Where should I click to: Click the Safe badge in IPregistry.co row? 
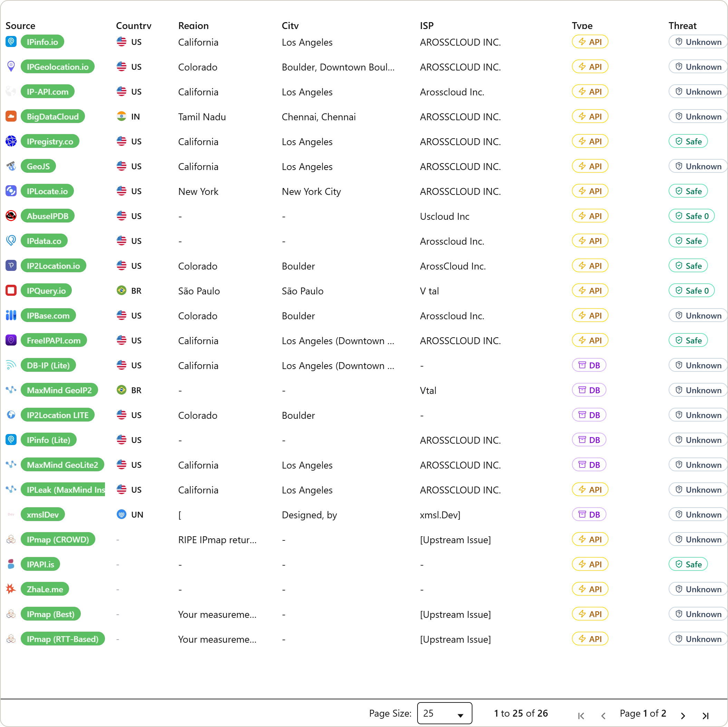[688, 141]
